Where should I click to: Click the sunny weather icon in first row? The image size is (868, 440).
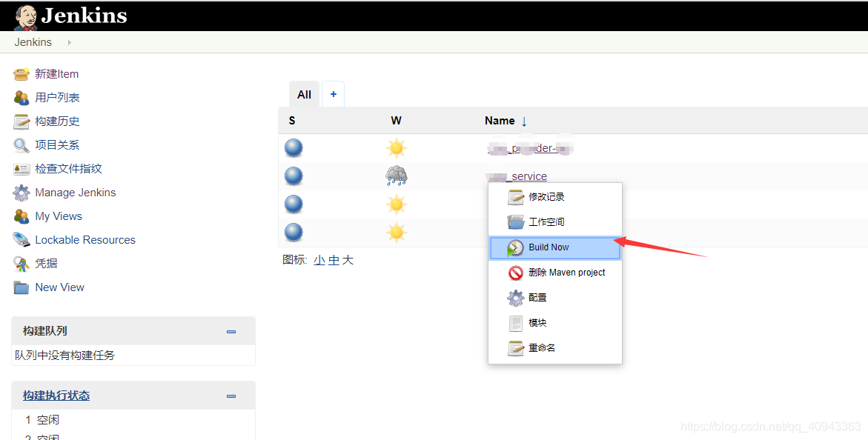tap(397, 148)
